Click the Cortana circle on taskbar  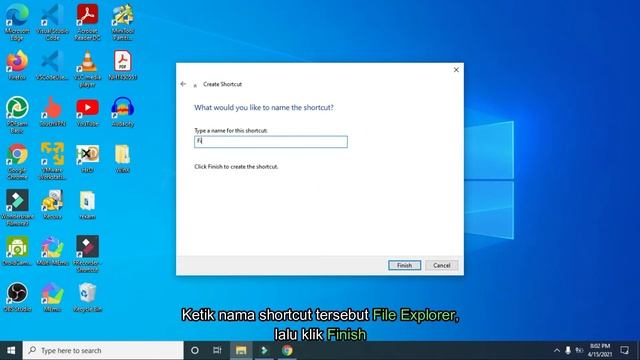pos(195,350)
